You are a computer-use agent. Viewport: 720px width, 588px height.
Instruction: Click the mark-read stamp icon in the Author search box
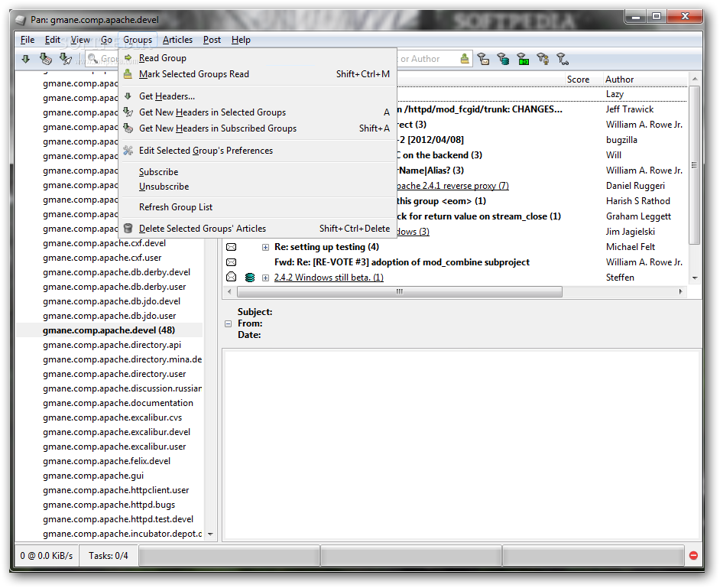[465, 59]
